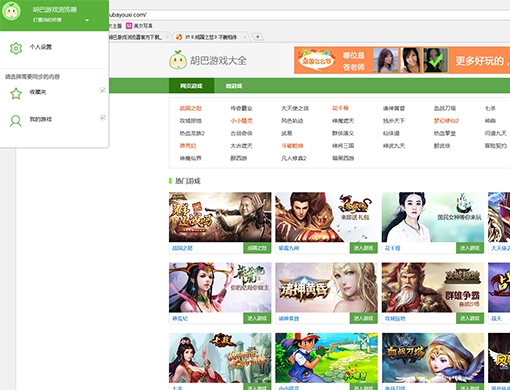Open 神将三国 link in the game list

(x=343, y=146)
